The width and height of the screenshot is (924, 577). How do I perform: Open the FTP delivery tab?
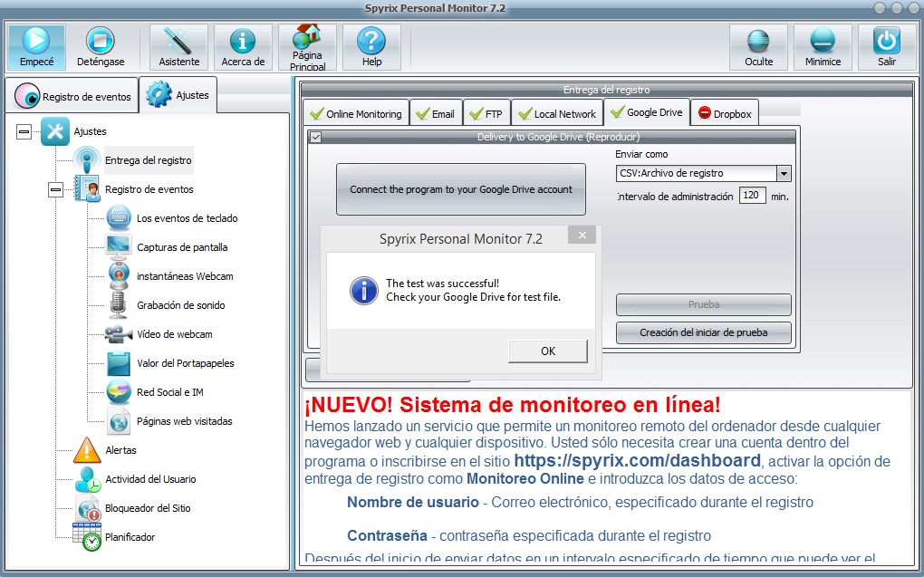click(x=486, y=114)
